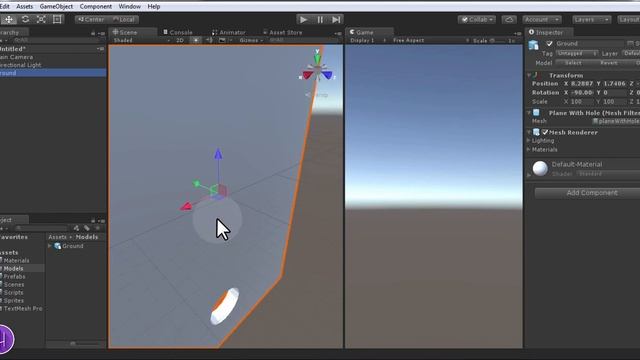
Task: Click the Hierarchy panel lock icon
Action: (93, 33)
